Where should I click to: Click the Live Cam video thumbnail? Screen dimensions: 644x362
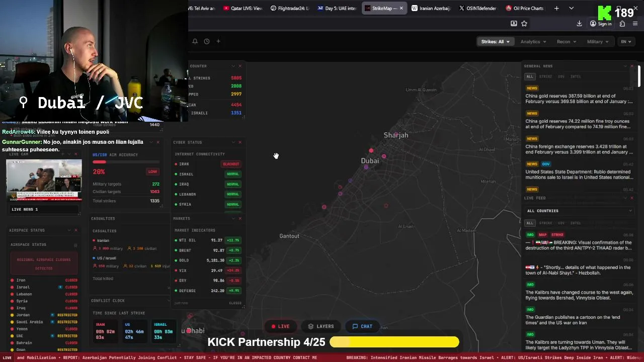point(44,180)
